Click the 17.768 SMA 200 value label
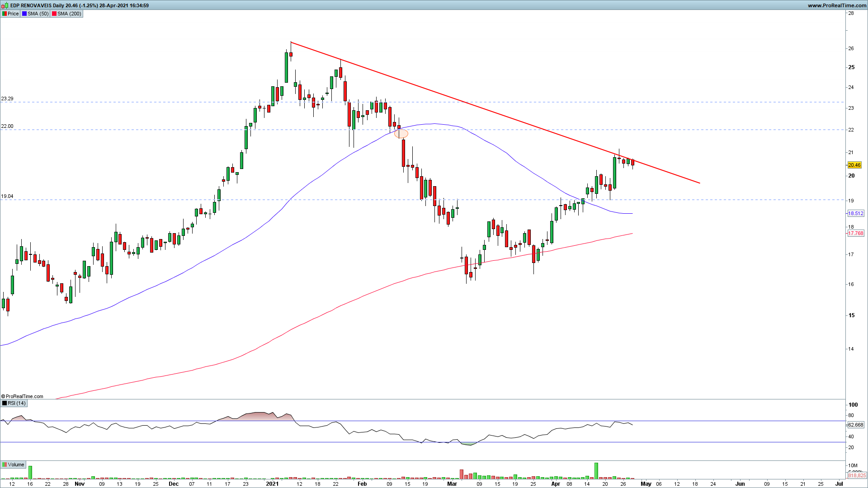This screenshot has height=488, width=868. (x=855, y=233)
